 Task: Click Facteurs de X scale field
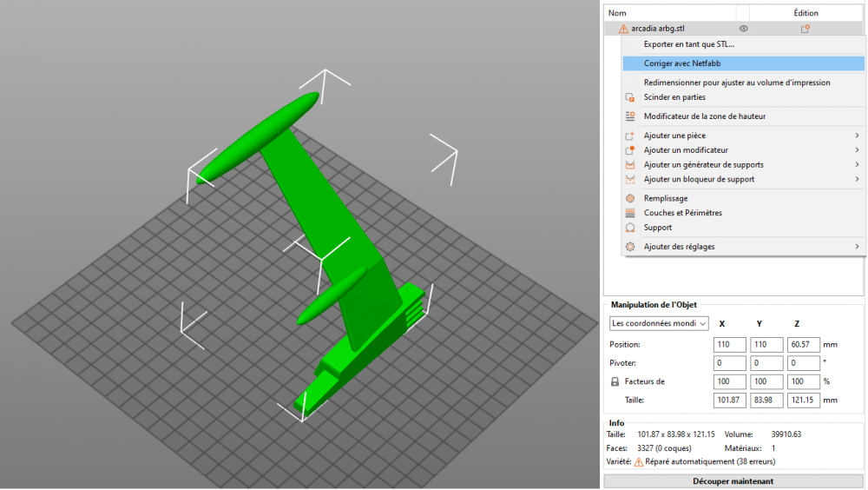tap(730, 381)
